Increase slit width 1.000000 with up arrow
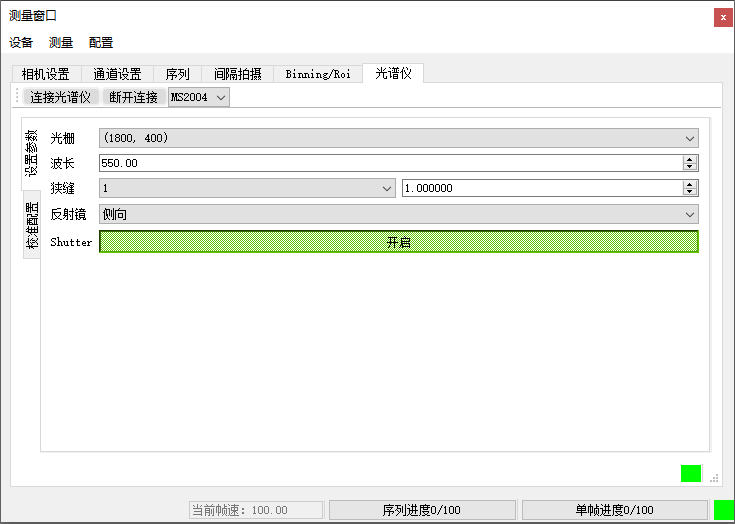The image size is (735, 524). pos(690,184)
